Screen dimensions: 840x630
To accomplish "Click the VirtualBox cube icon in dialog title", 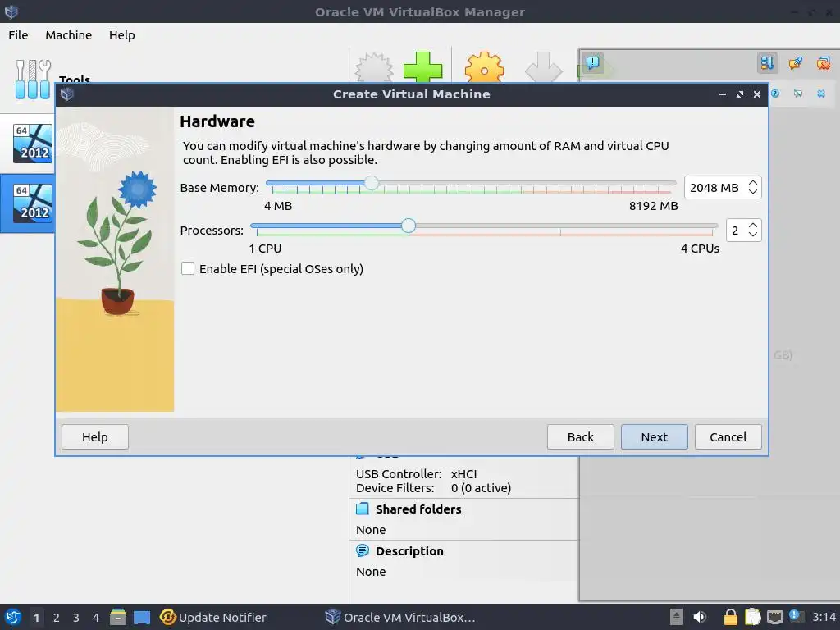I will [67, 94].
